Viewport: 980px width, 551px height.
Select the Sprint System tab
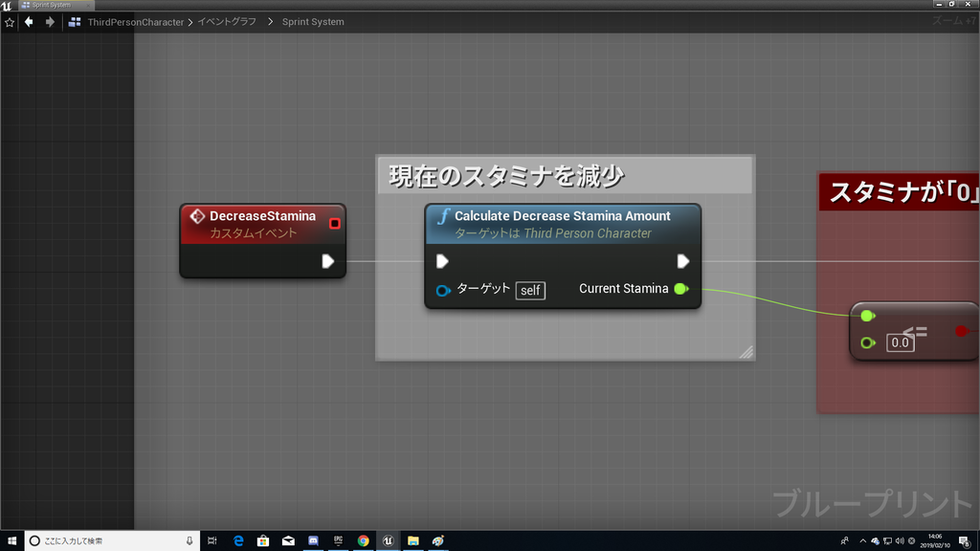[53, 4]
